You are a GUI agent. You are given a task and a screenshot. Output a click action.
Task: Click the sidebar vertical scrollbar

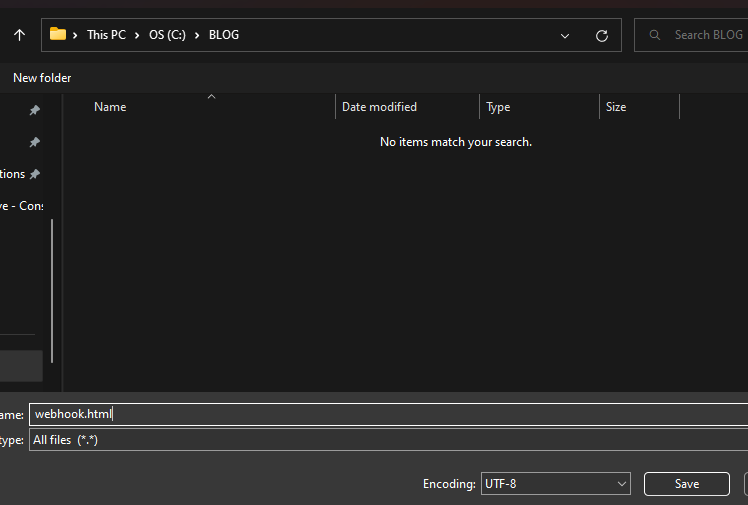pos(52,290)
